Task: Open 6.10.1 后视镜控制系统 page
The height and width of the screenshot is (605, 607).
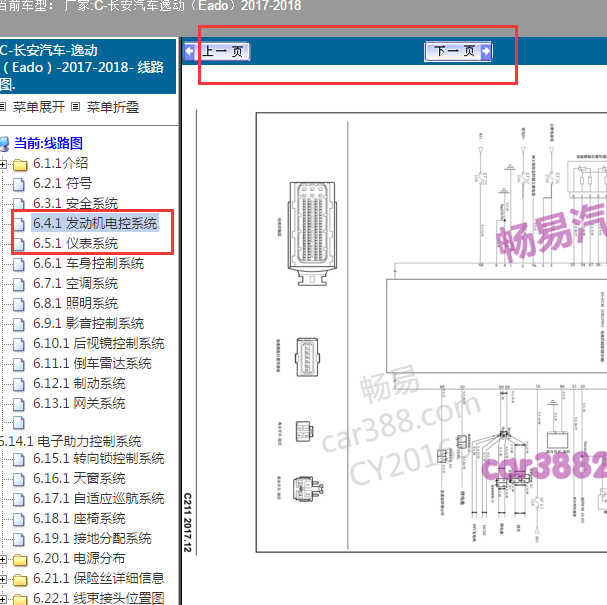Action: coord(99,344)
